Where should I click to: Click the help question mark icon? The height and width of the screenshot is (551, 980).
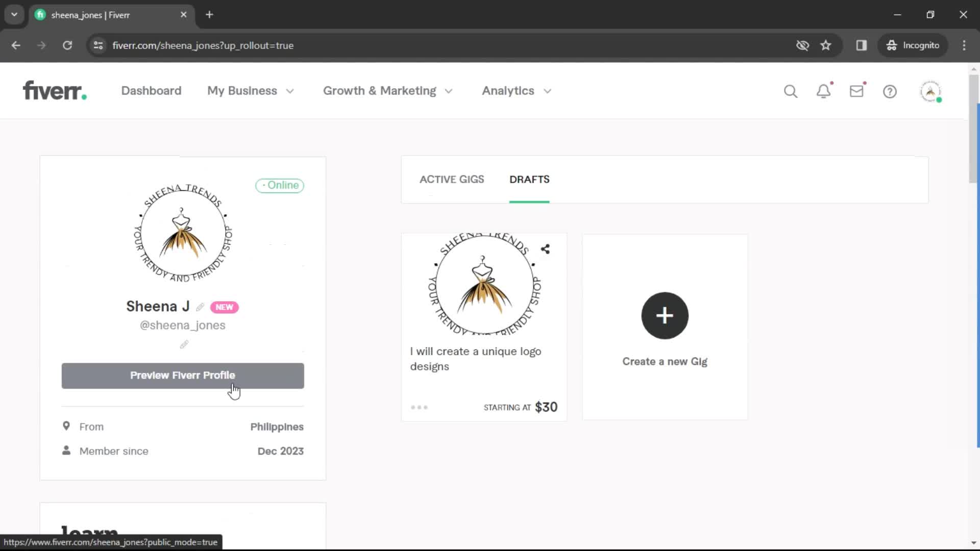(890, 91)
